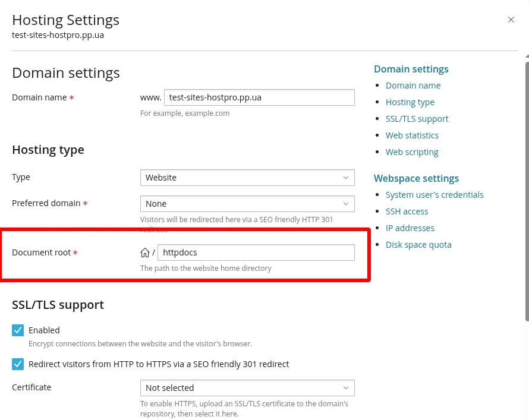Close the Hosting Settings dialog
529x420 pixels.
click(x=511, y=20)
